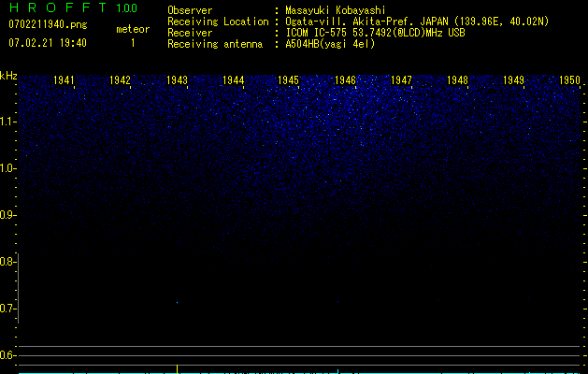Click the 1943 time axis label
588x374 pixels.
click(x=177, y=79)
